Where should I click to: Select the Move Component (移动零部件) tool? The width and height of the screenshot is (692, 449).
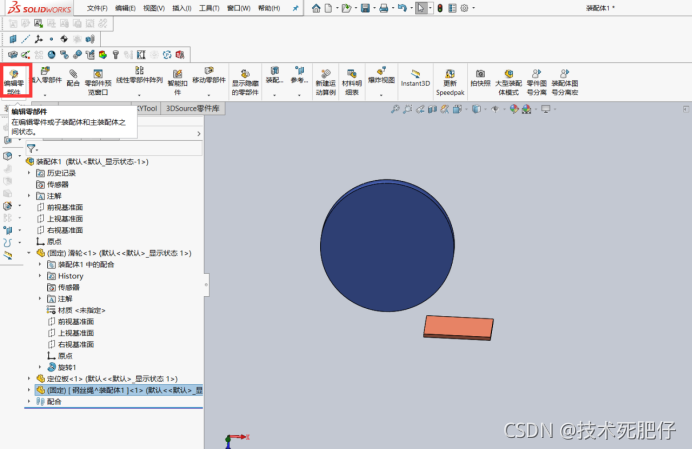point(209,75)
